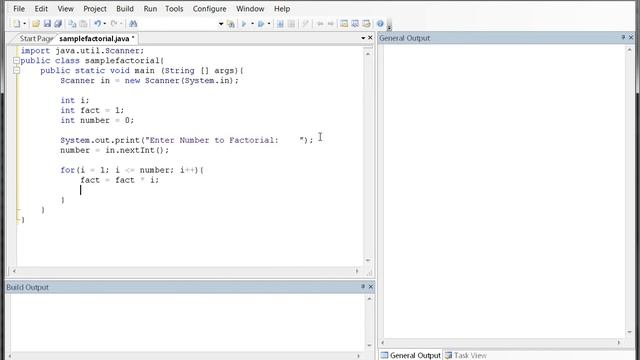Open the Build menu
Viewport: 640px width, 360px height.
[125, 9]
